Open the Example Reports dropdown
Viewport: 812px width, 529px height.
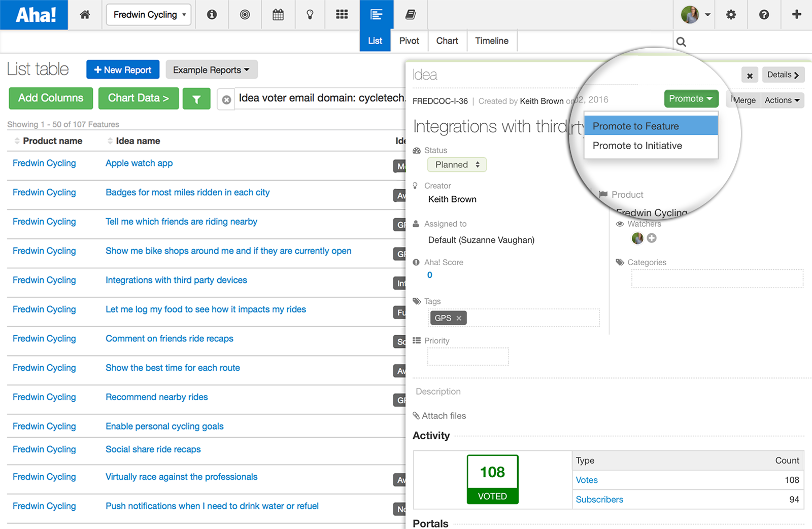(211, 69)
